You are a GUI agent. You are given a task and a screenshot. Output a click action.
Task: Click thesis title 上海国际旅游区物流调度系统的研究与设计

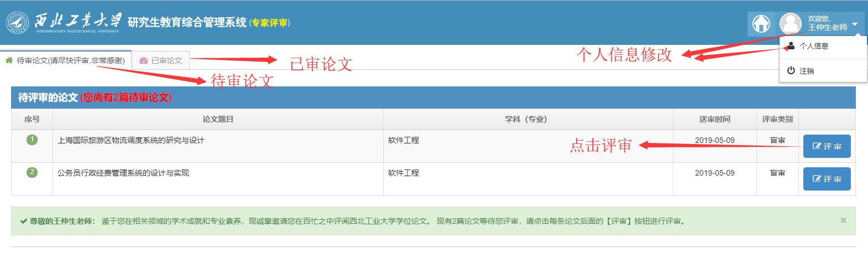[131, 140]
